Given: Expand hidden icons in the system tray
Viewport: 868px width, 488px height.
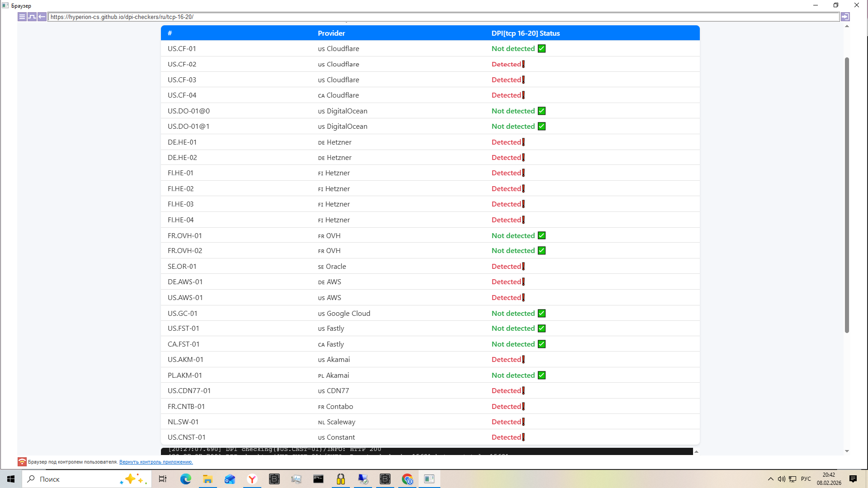Looking at the screenshot, I should (x=771, y=479).
